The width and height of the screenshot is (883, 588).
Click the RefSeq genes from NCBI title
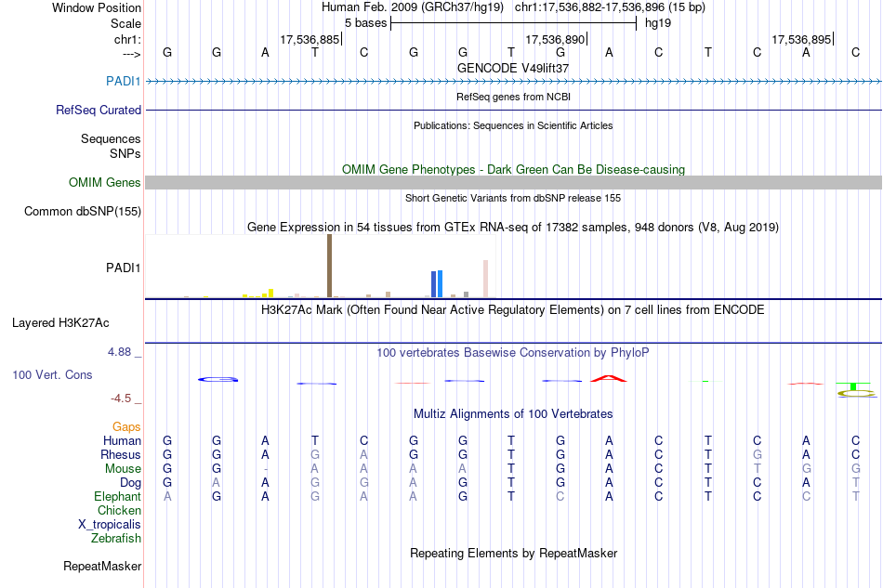point(513,97)
